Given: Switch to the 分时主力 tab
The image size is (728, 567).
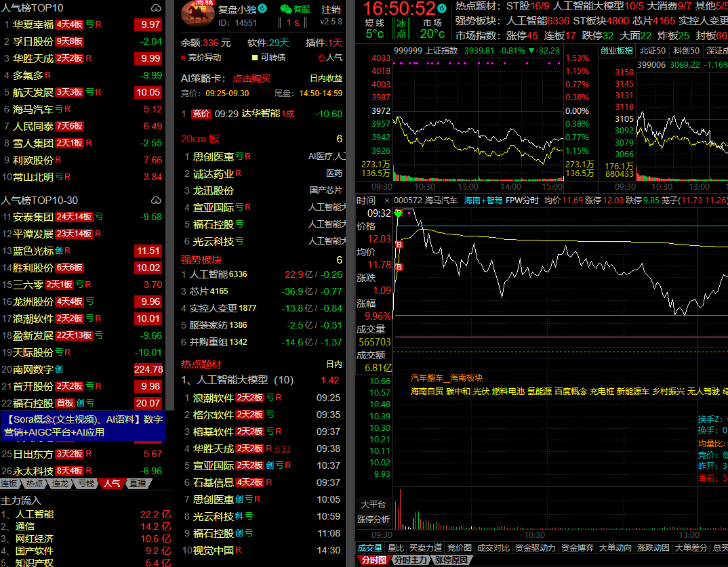Looking at the screenshot, I should 411,560.
